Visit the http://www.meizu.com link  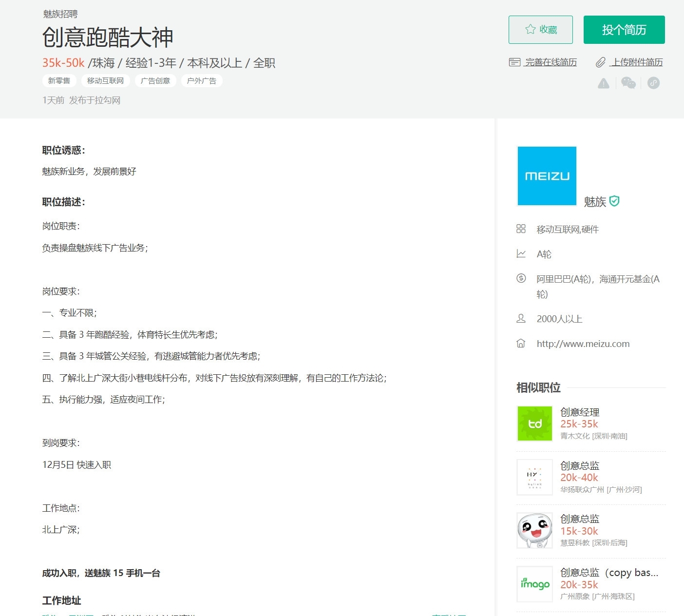point(583,344)
